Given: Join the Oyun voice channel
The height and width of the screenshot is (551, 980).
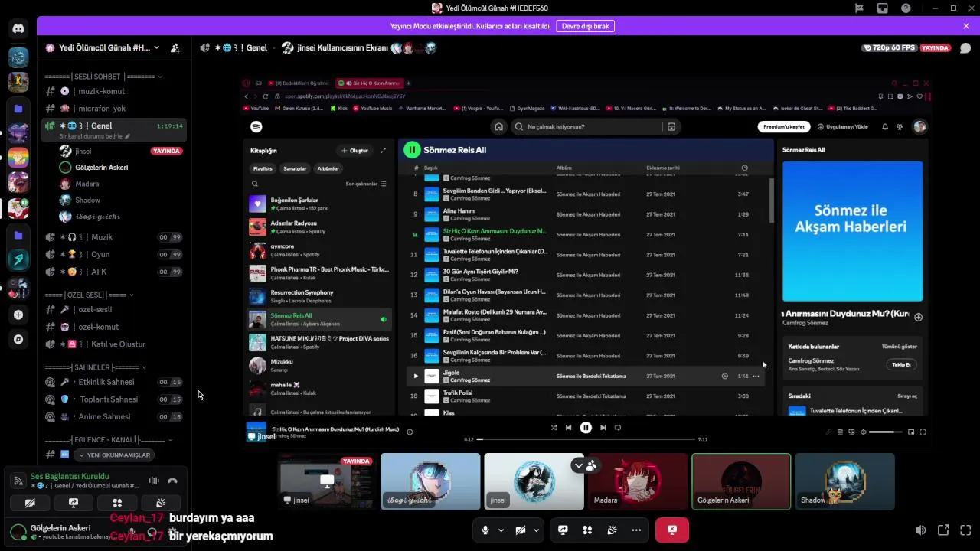Looking at the screenshot, I should tap(113, 255).
